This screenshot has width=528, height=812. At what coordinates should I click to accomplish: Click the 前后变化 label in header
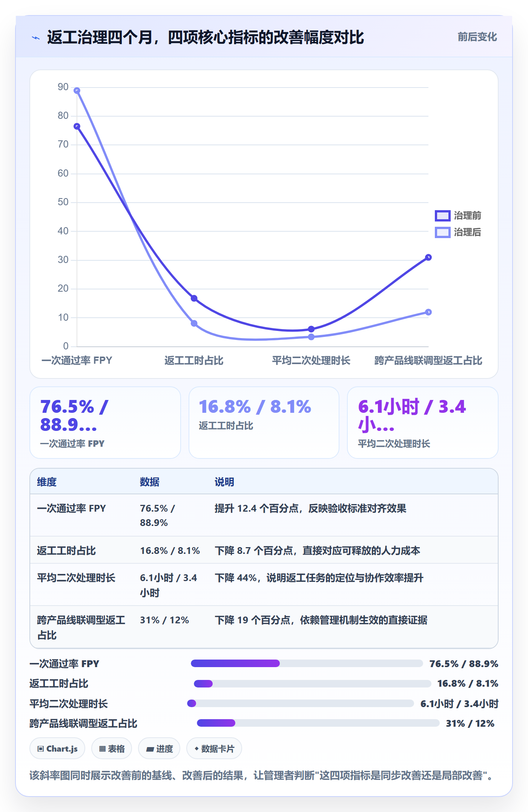tap(477, 37)
